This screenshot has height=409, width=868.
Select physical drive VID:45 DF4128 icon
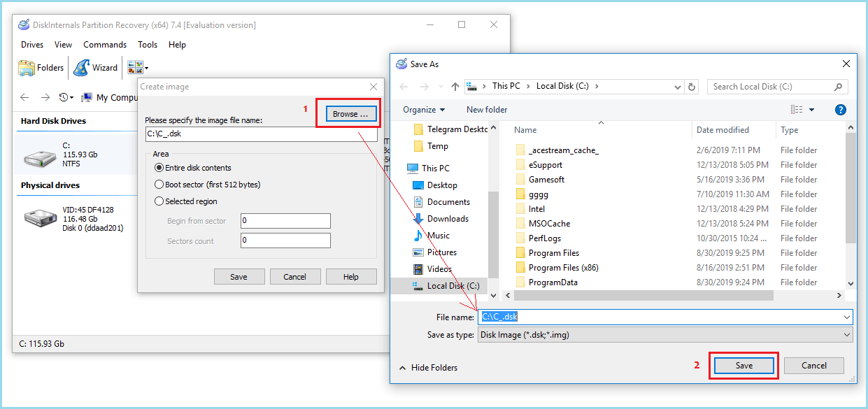[41, 218]
